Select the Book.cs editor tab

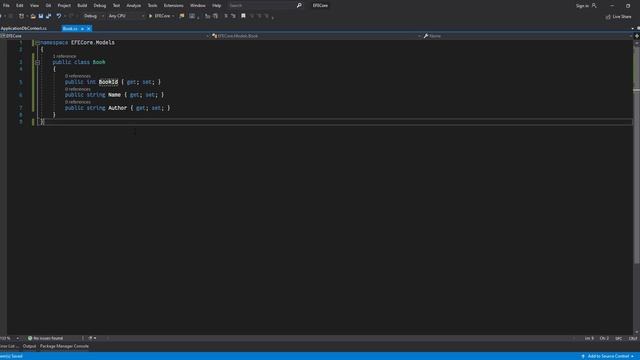[70, 29]
